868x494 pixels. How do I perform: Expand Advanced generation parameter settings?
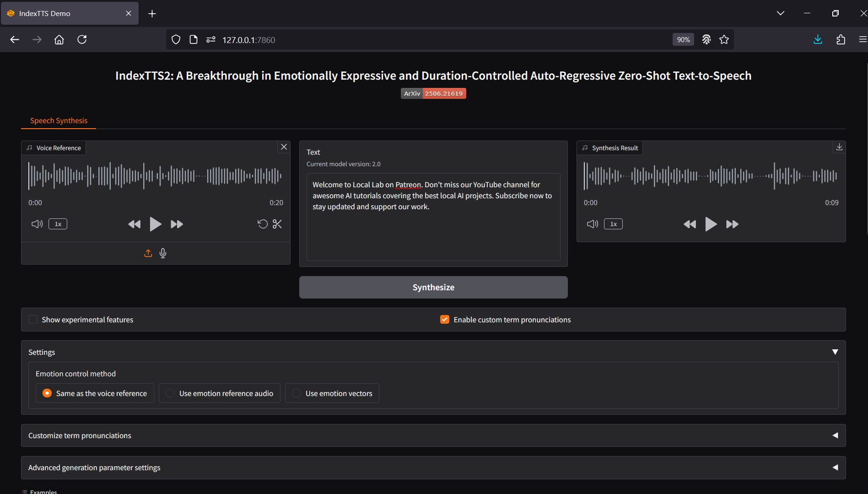[433, 467]
